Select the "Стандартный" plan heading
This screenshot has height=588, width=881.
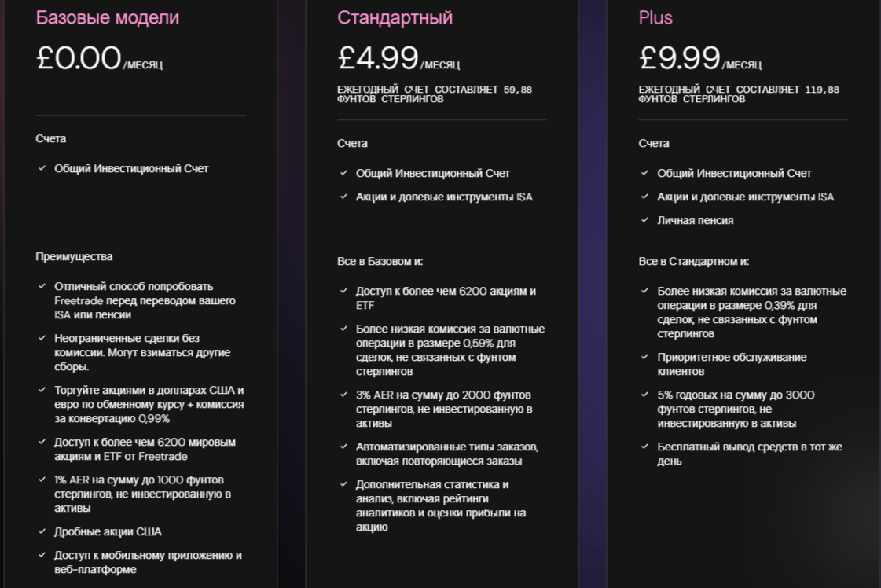[395, 17]
